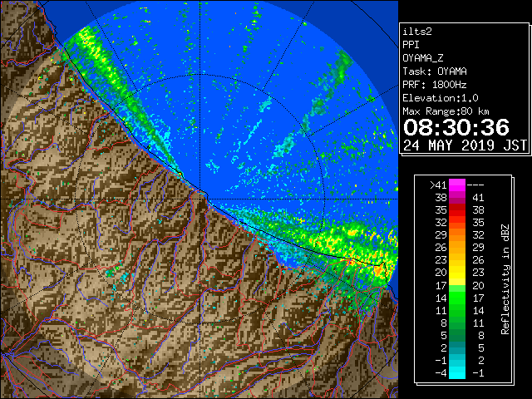Click the Elevation:1.0 text
The image size is (532, 399).
441,98
